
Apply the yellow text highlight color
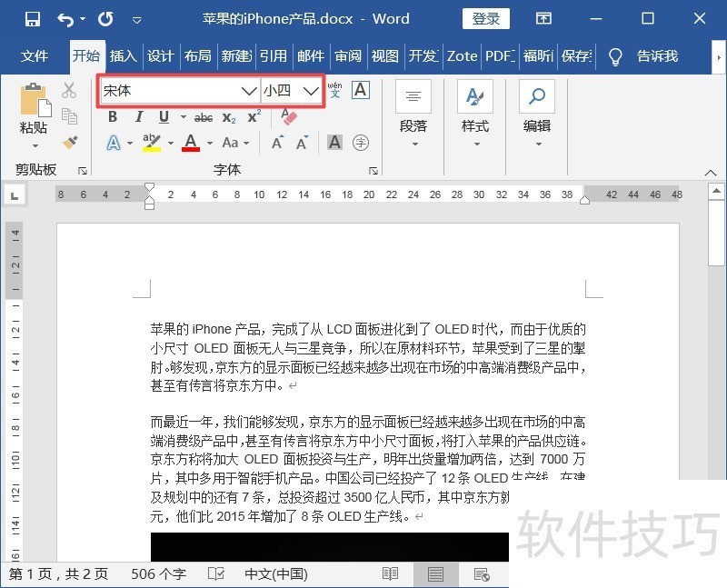(152, 143)
